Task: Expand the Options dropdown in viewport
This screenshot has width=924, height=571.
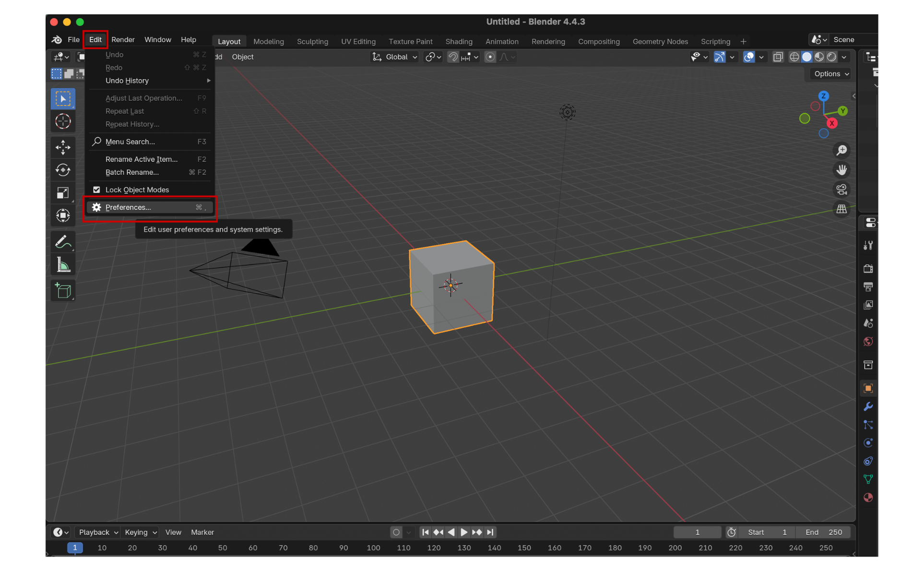Action: pyautogui.click(x=831, y=73)
